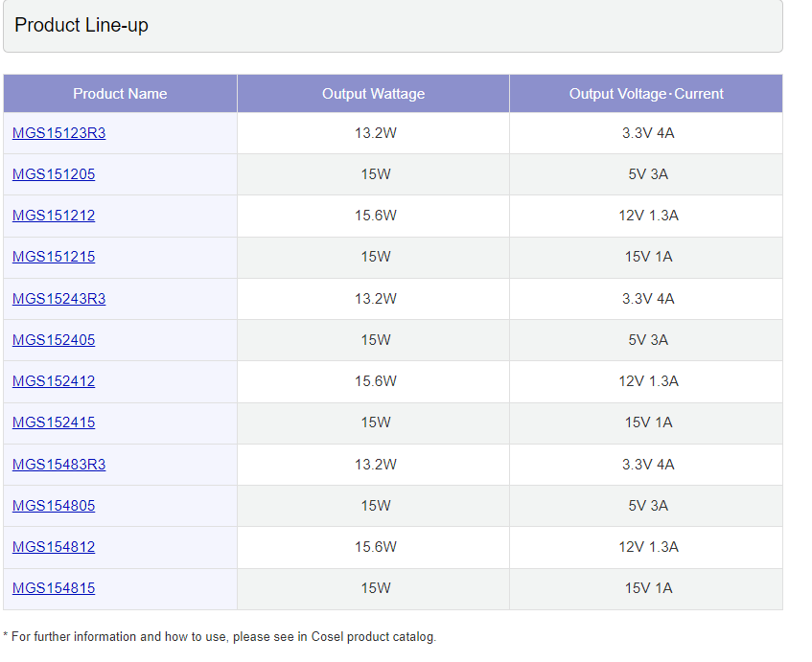Image resolution: width=812 pixels, height=662 pixels.
Task: Open the MGS15243R3 product link
Action: [58, 299]
